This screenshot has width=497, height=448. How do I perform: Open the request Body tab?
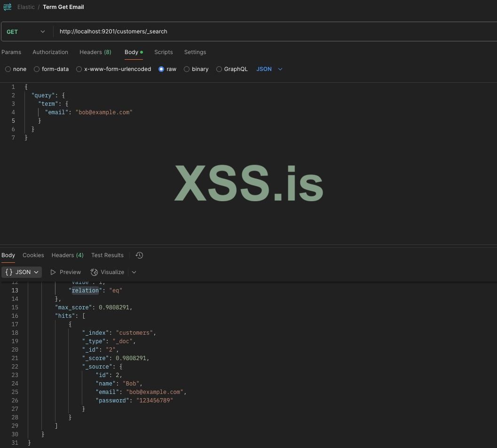[134, 52]
